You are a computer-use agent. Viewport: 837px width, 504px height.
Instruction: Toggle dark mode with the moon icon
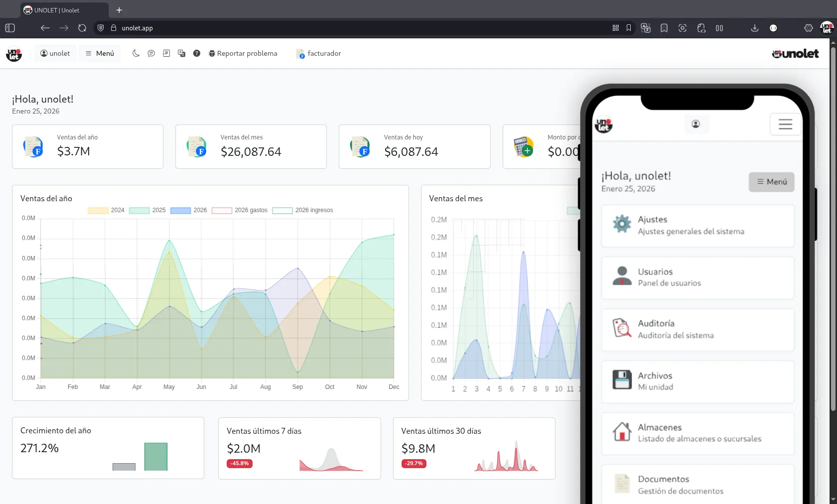(136, 53)
